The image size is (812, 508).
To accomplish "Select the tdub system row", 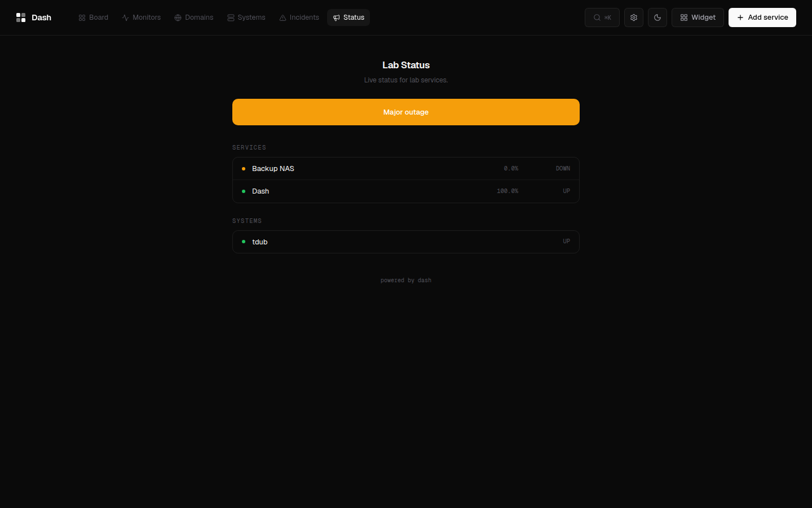I will click(406, 242).
